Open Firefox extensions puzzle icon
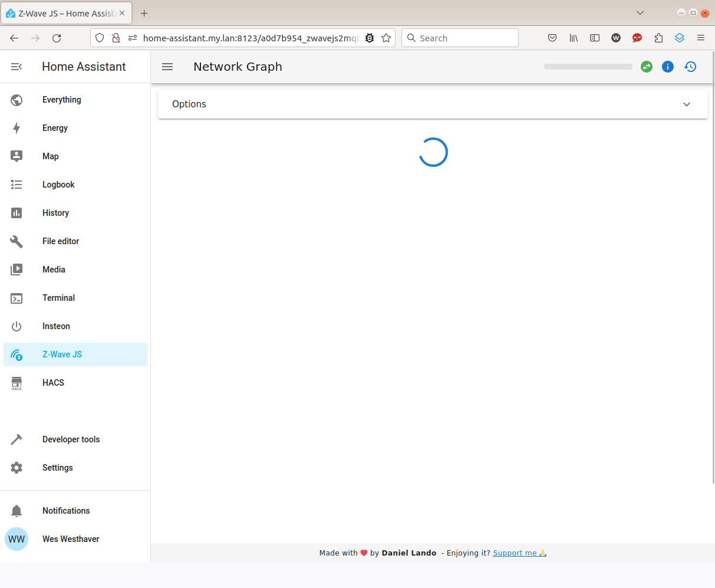 click(658, 38)
